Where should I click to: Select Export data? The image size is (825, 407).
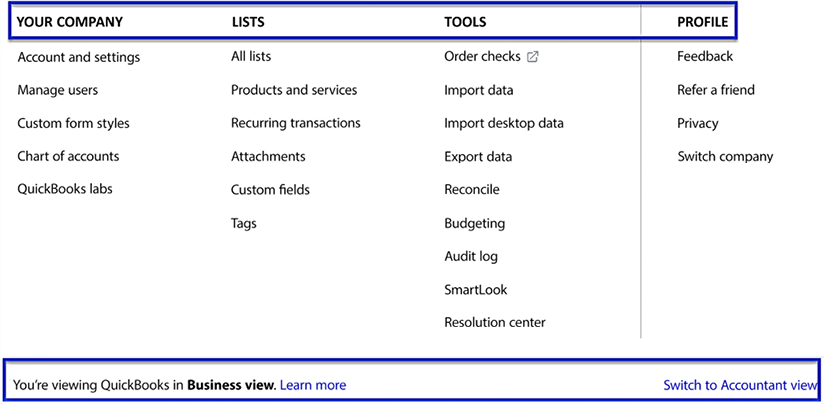pyautogui.click(x=478, y=157)
